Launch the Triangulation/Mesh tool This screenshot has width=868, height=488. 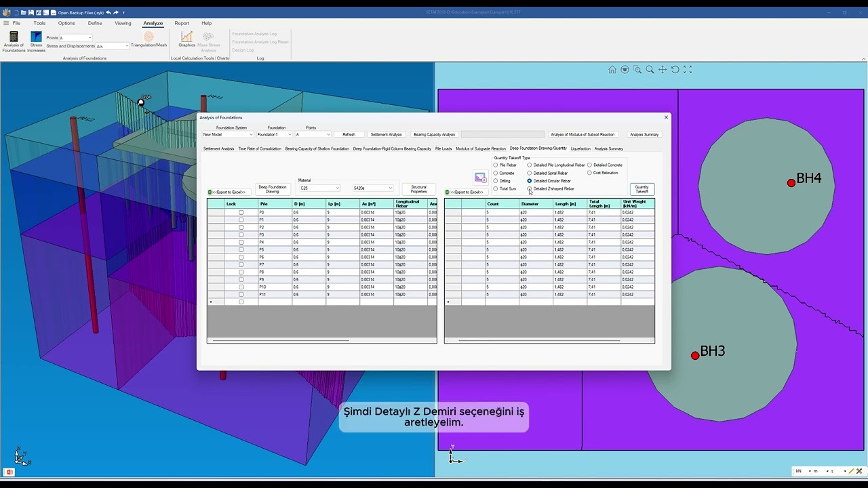pos(149,40)
